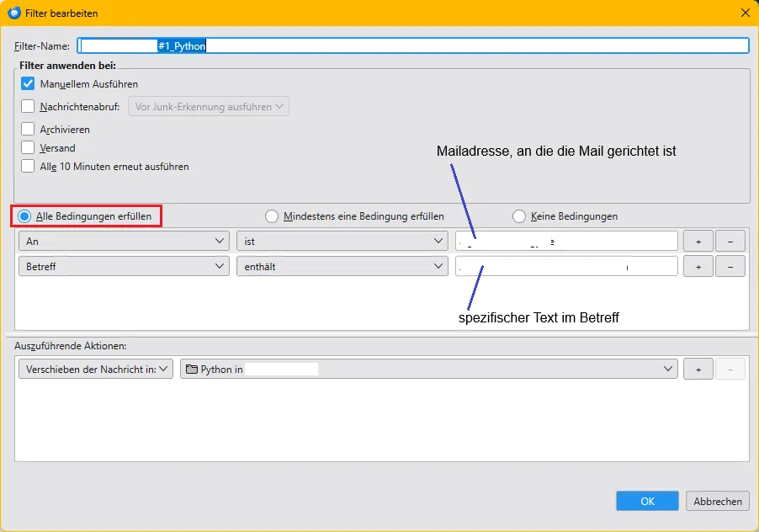Screen dimensions: 759x532
Task: Open the ist operator dropdown
Action: [x=342, y=241]
